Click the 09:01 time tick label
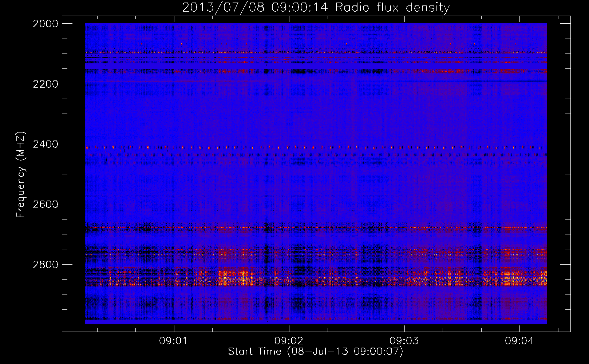Viewport: 589px width, 364px height. [173, 341]
